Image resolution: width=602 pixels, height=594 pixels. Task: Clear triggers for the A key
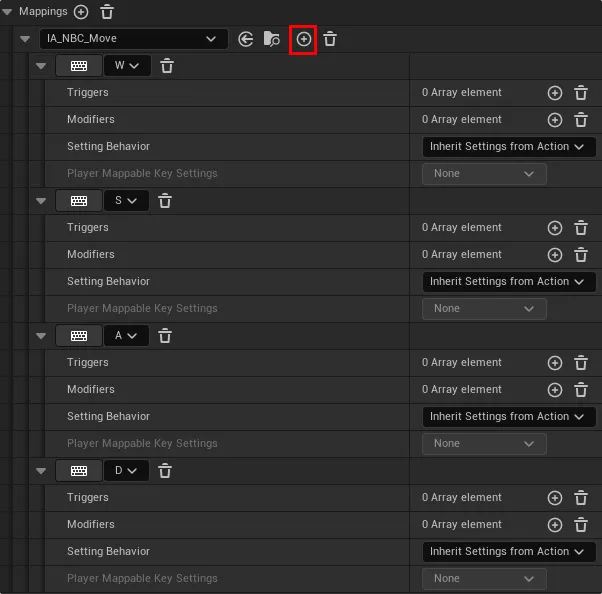[x=581, y=363]
